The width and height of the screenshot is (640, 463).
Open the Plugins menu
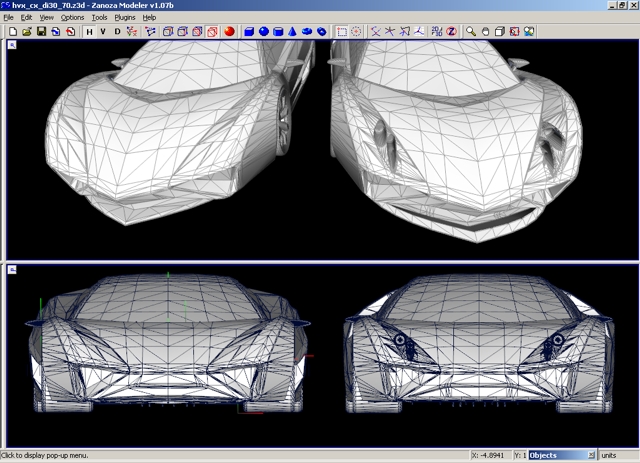tap(125, 17)
